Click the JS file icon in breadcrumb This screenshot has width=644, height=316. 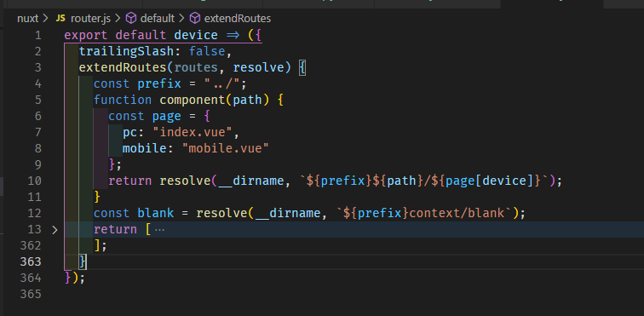coord(60,19)
